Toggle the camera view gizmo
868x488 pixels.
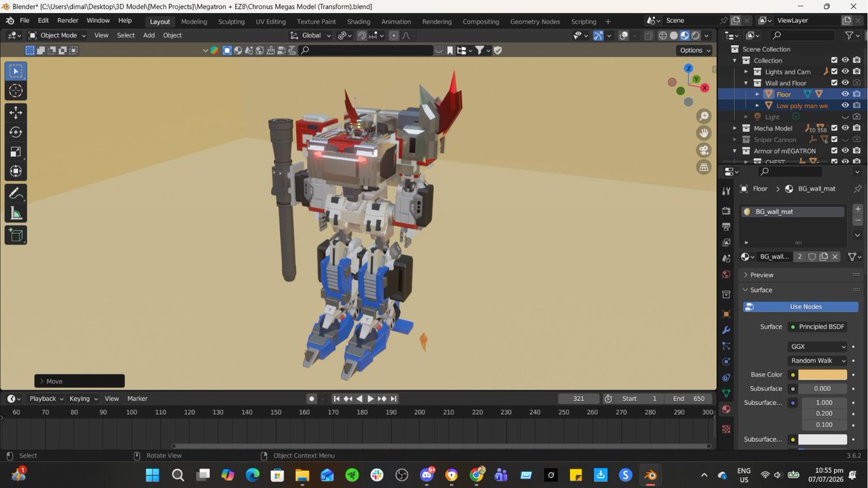point(703,151)
